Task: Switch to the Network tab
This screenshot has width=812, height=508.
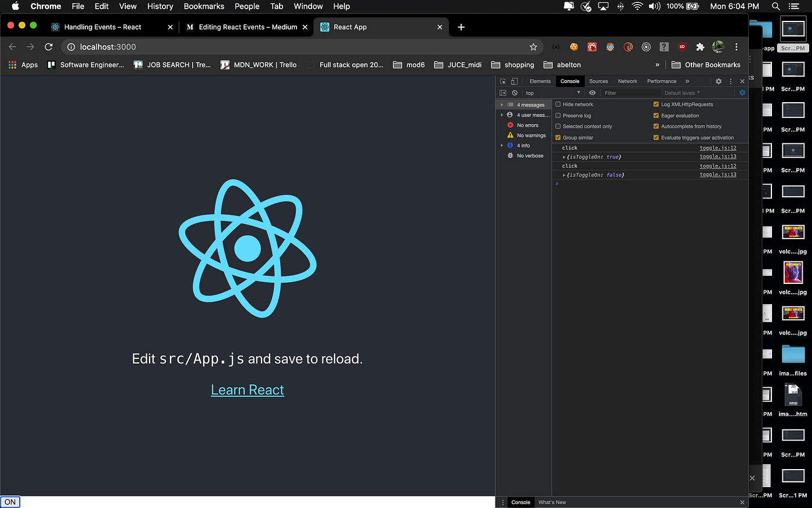Action: [628, 81]
